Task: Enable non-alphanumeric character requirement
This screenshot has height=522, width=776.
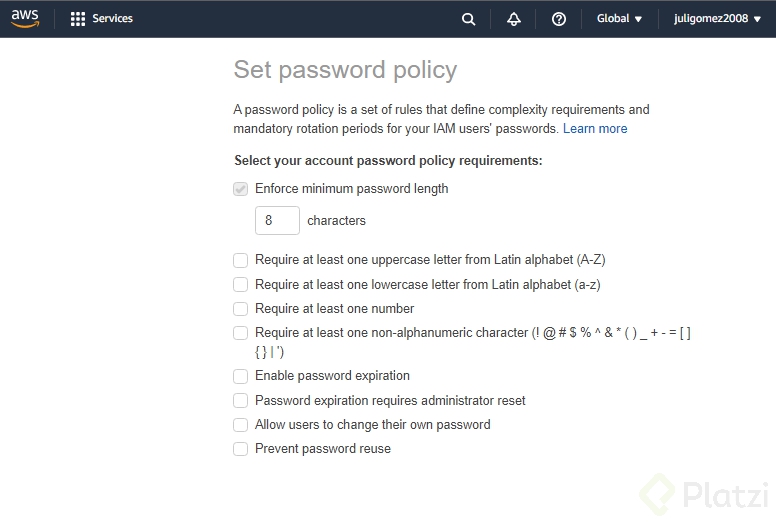Action: click(240, 333)
